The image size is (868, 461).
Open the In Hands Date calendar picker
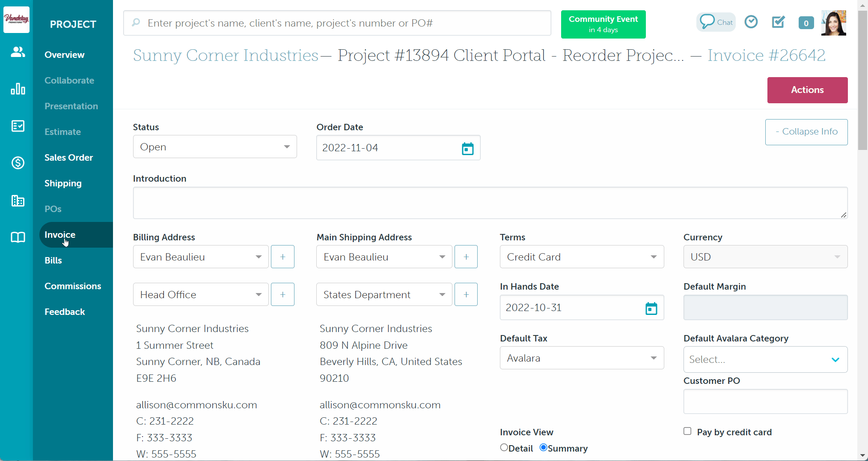tap(651, 308)
